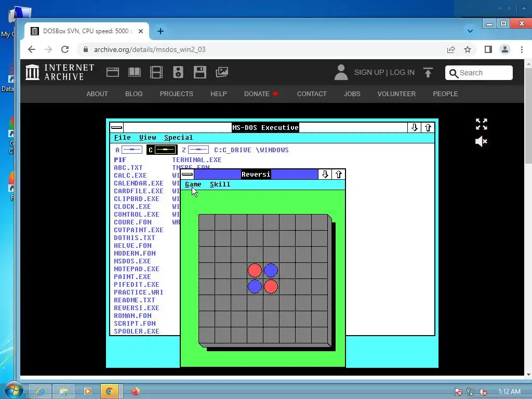The width and height of the screenshot is (532, 399).
Task: Click the VOLUNTEER navigation link
Action: (x=396, y=94)
